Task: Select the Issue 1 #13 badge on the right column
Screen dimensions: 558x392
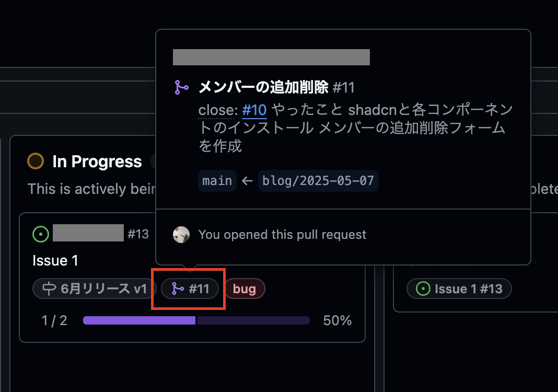Action: pyautogui.click(x=459, y=289)
